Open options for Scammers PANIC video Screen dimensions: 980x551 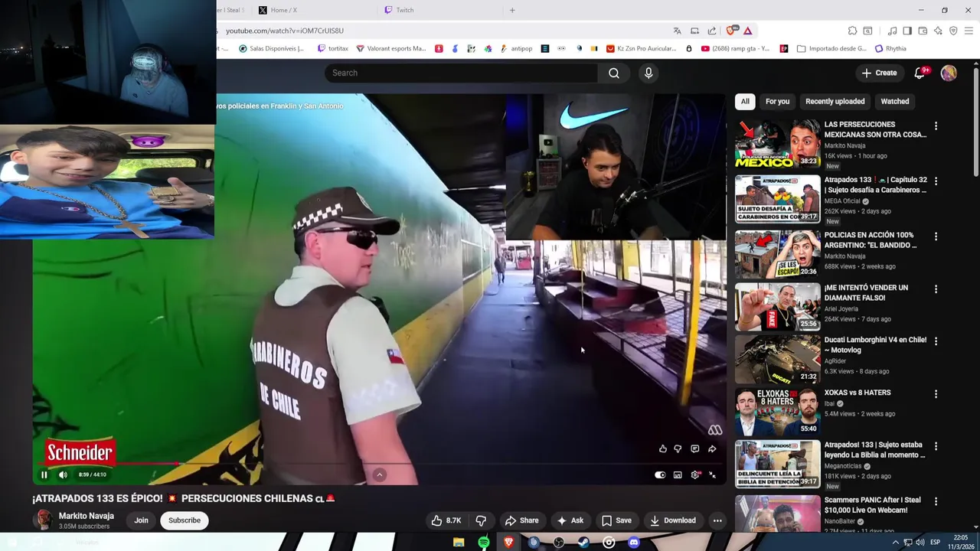point(936,501)
